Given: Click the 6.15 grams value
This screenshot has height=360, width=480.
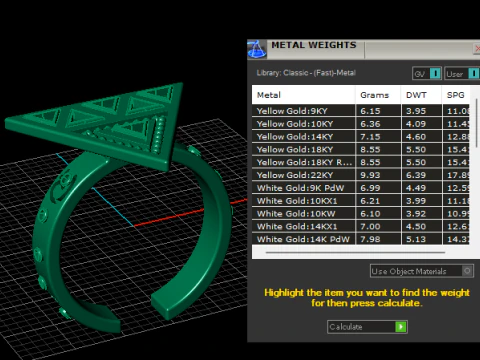Looking at the screenshot, I should [370, 111].
